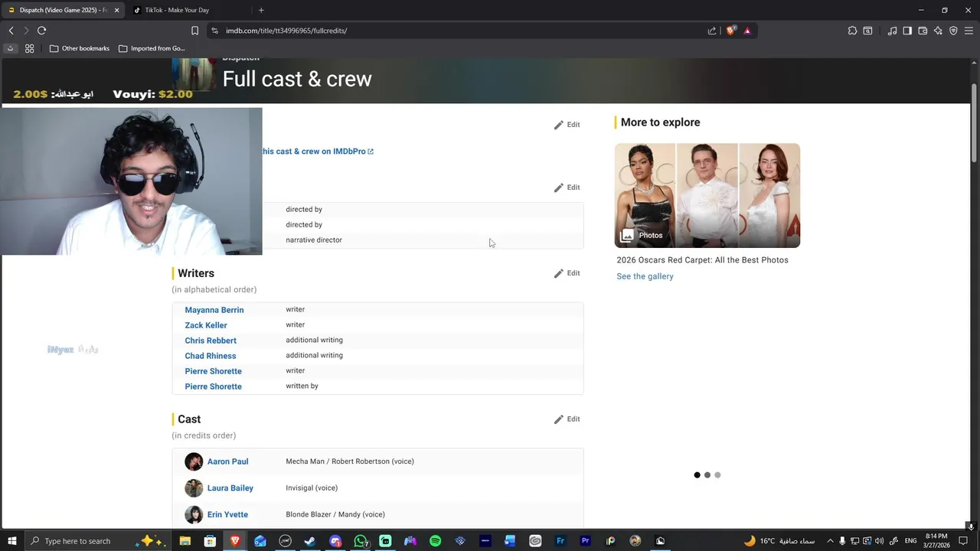Screen dimensions: 980x551
Task: Open File Explorer from the taskbar
Action: coord(185,541)
